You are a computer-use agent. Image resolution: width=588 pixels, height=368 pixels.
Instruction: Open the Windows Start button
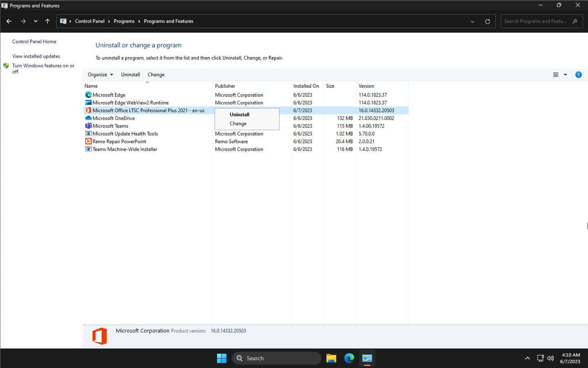coord(222,358)
